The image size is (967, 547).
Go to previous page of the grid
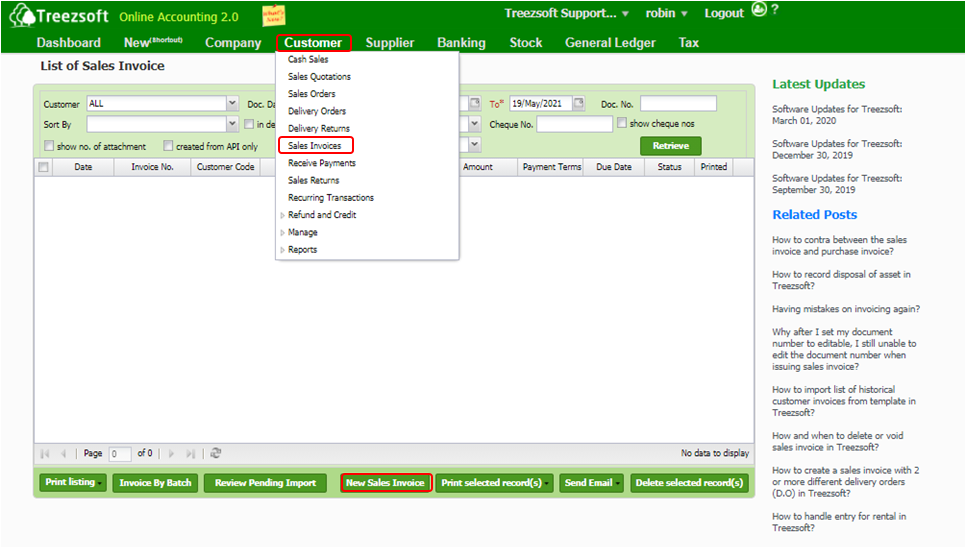pyautogui.click(x=63, y=454)
